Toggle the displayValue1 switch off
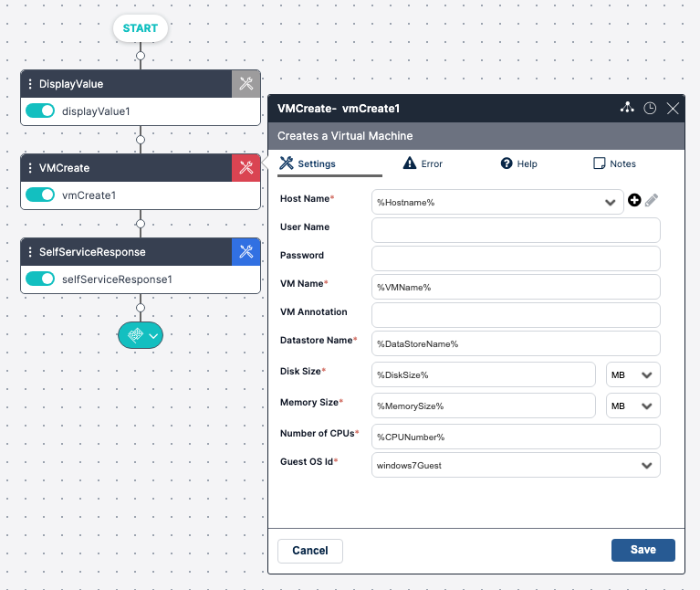The height and width of the screenshot is (590, 700). click(x=40, y=111)
